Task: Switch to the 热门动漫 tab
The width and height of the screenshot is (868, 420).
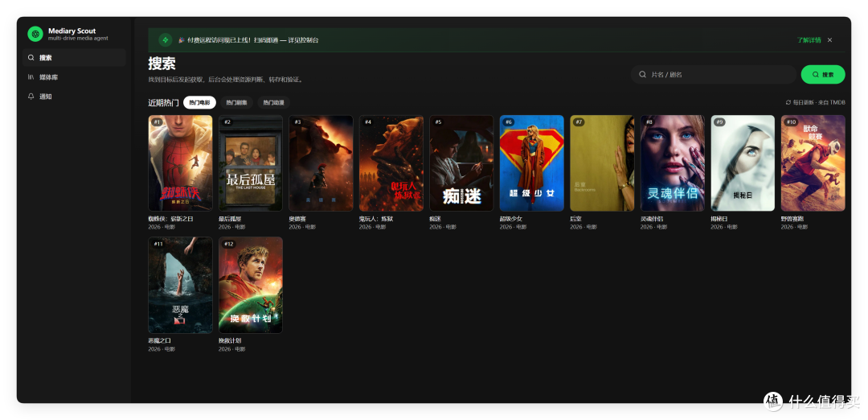Action: (x=273, y=102)
